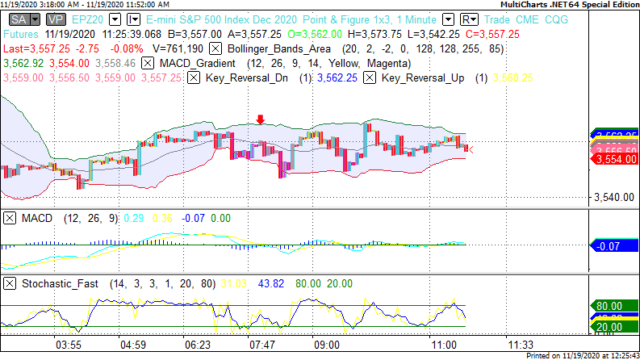Screen dimensions: 640x360
Task: Click the L=3,542.25 low value
Action: pyautogui.click(x=433, y=34)
